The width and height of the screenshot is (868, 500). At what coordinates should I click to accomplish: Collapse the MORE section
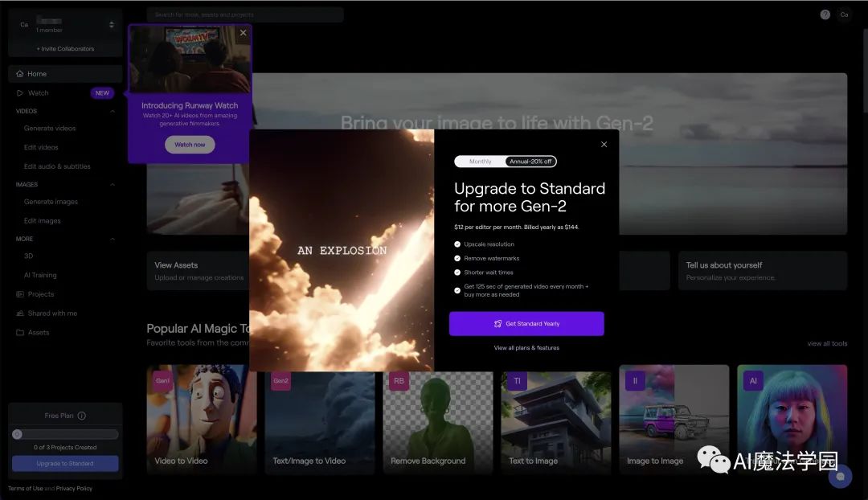[x=113, y=240]
